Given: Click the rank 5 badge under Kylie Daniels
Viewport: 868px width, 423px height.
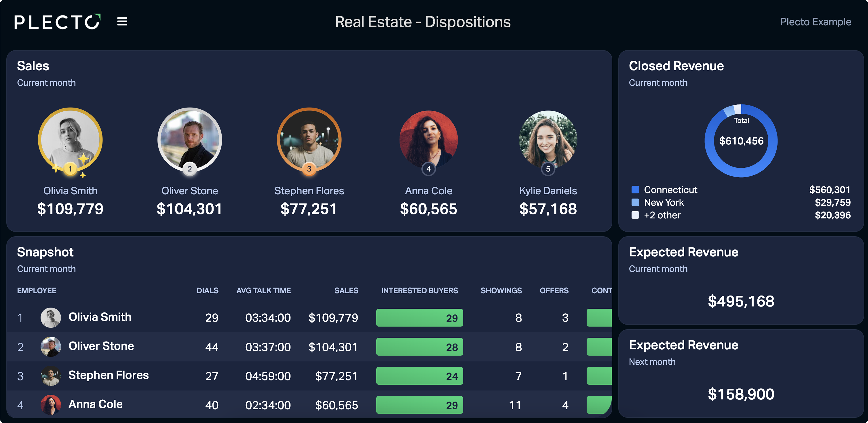Looking at the screenshot, I should [x=548, y=169].
